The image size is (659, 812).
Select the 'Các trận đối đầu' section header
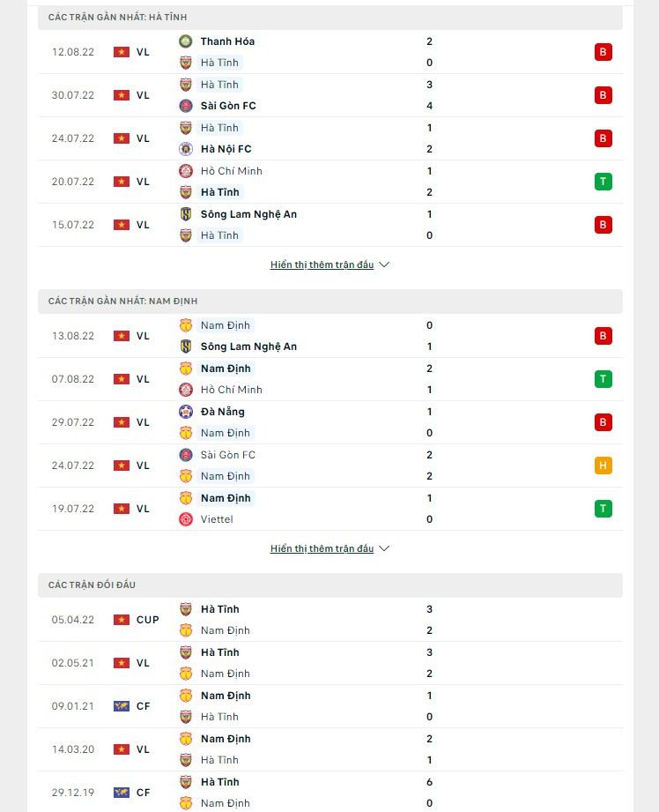(93, 585)
